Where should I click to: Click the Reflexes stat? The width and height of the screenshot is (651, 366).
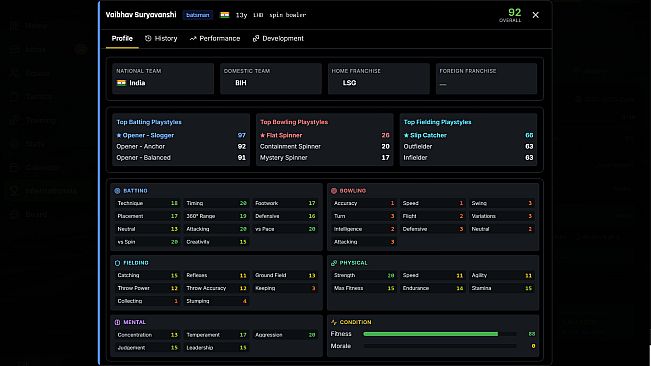click(216, 276)
